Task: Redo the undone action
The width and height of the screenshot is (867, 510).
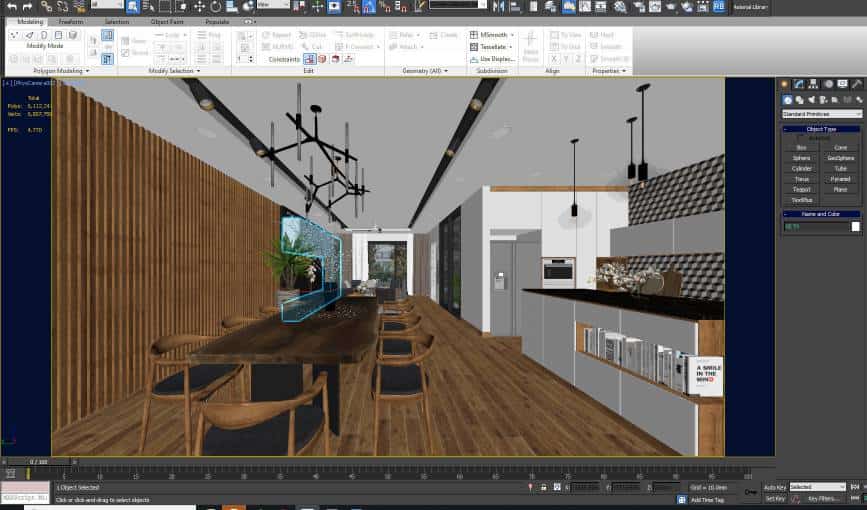Action: (27, 7)
